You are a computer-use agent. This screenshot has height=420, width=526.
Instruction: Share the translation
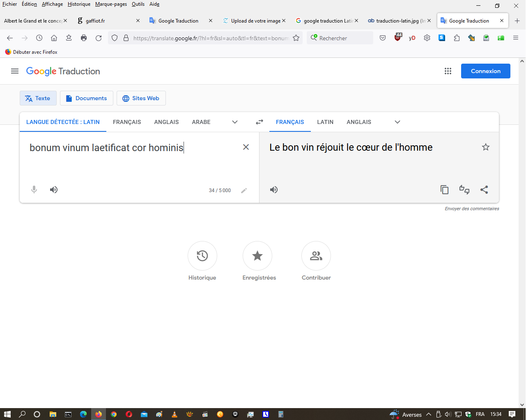(485, 190)
